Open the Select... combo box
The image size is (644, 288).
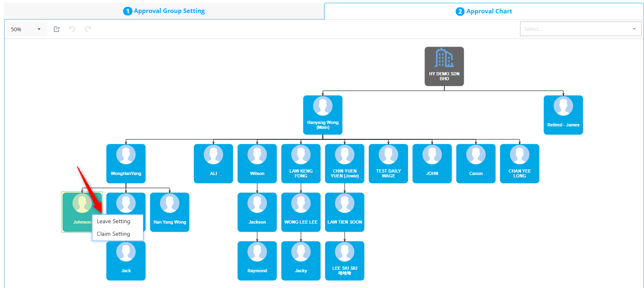[580, 29]
